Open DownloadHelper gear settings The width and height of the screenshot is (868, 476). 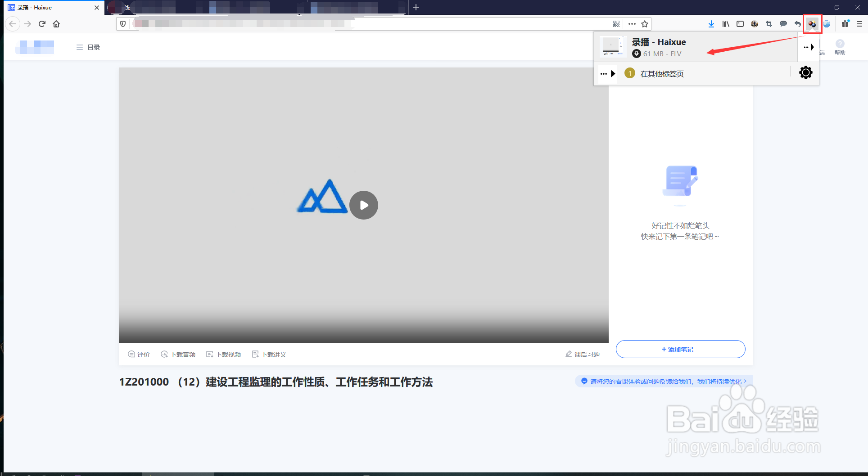tap(806, 72)
